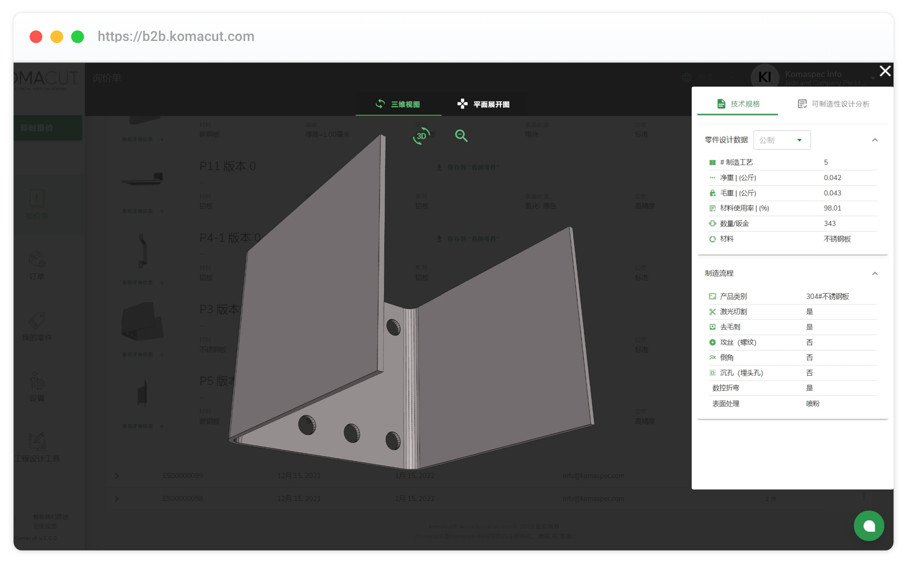Collapse the 制造流程 section
This screenshot has height=578, width=924.
[x=875, y=273]
